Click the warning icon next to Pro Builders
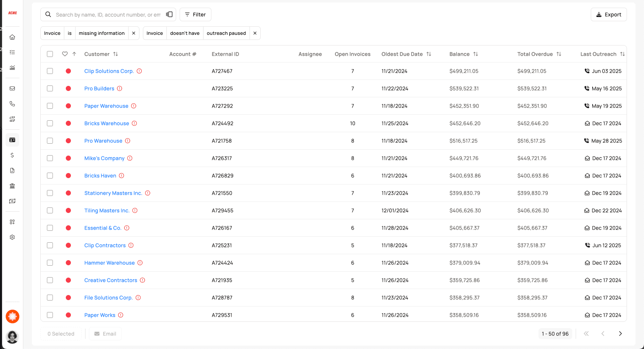The height and width of the screenshot is (349, 644). (120, 88)
